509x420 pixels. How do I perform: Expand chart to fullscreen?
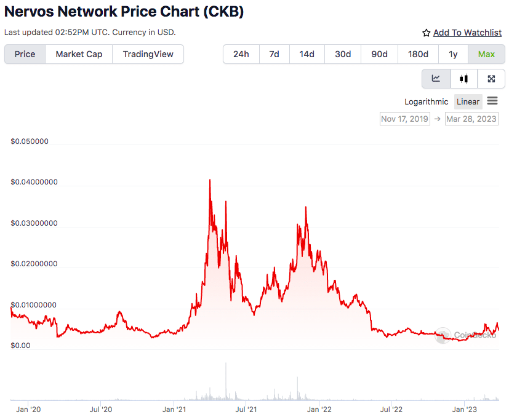click(x=491, y=79)
